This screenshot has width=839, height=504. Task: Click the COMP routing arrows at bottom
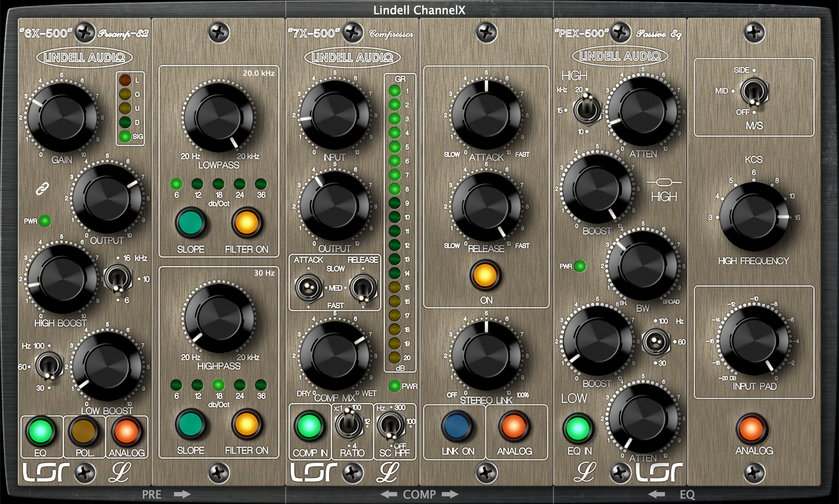419,494
